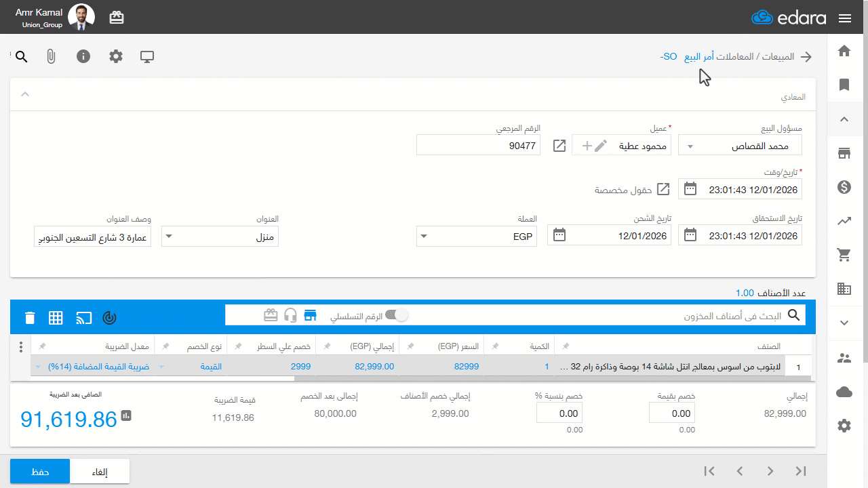Image resolution: width=868 pixels, height=488 pixels.
Task: Click أمر البيع breadcrumb link
Action: (698, 57)
